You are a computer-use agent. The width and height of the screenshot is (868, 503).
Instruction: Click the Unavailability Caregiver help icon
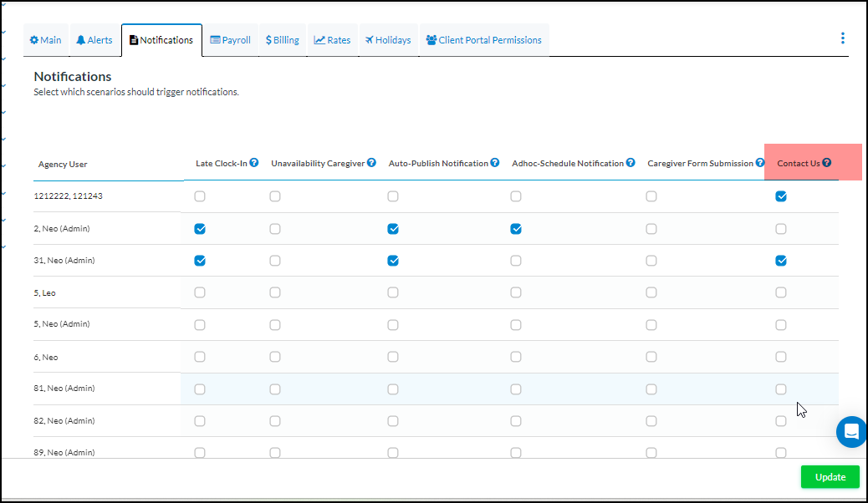click(371, 162)
